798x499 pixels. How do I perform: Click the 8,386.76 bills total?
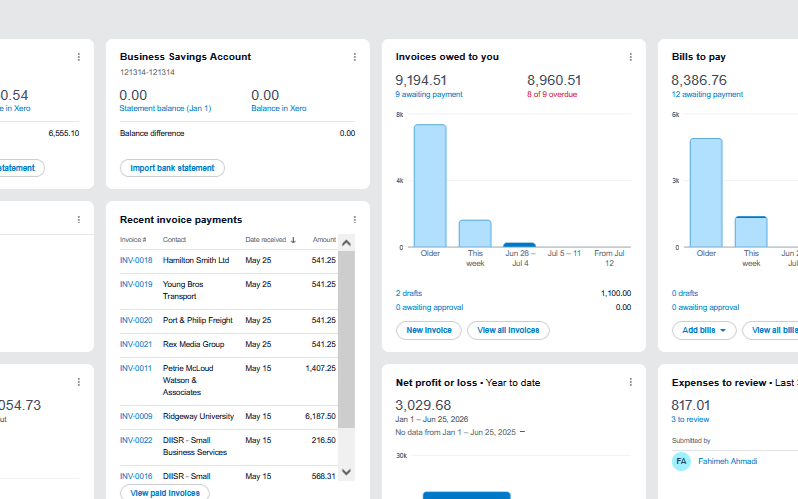pyautogui.click(x=699, y=80)
